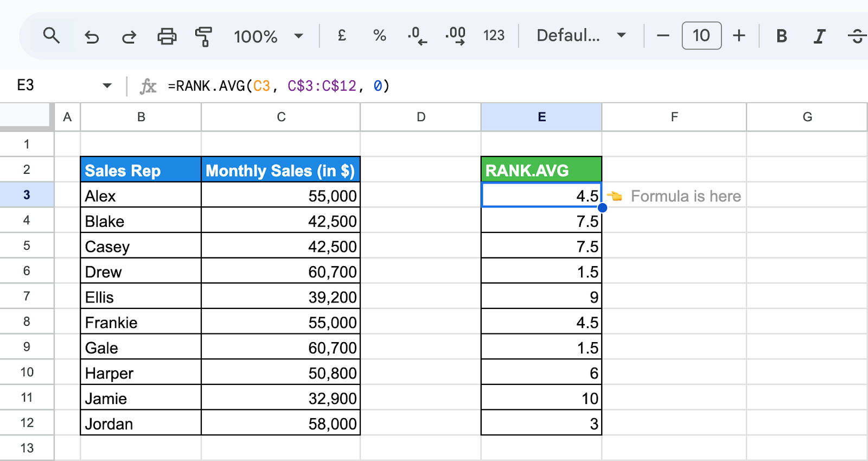Viewport: 868px width, 461px height.
Task: Toggle italic formatting
Action: 819,36
